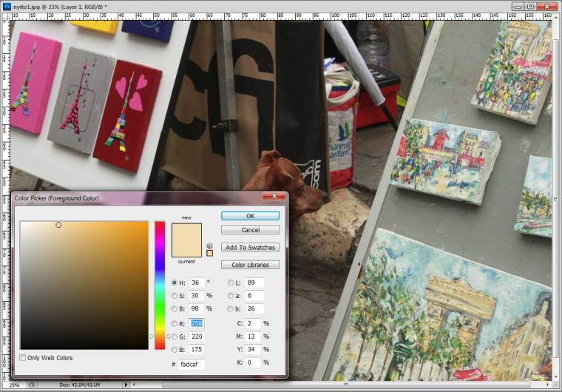Select the S saturation radio button

[175, 296]
